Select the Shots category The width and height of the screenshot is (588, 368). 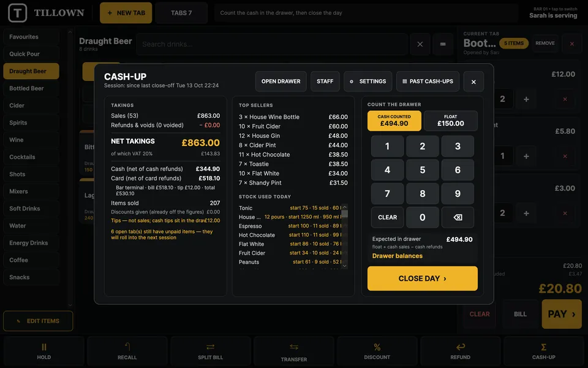coord(31,174)
